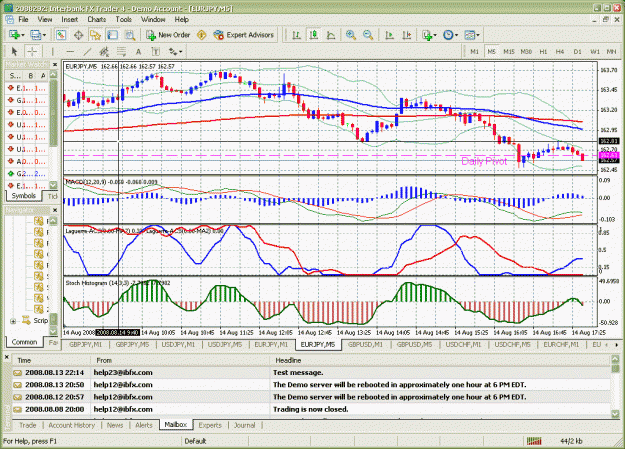Viewport: 625px width, 449px height.
Task: Click connection status bars icon in status bar
Action: click(x=534, y=441)
